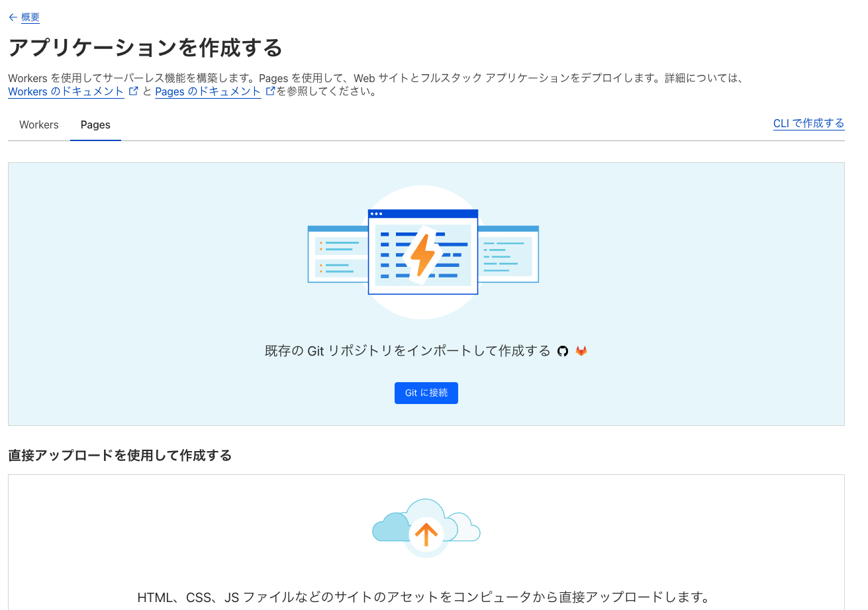The image size is (868, 610).
Task: Click the HTML、CSS、JS ファイル description text
Action: click(424, 597)
